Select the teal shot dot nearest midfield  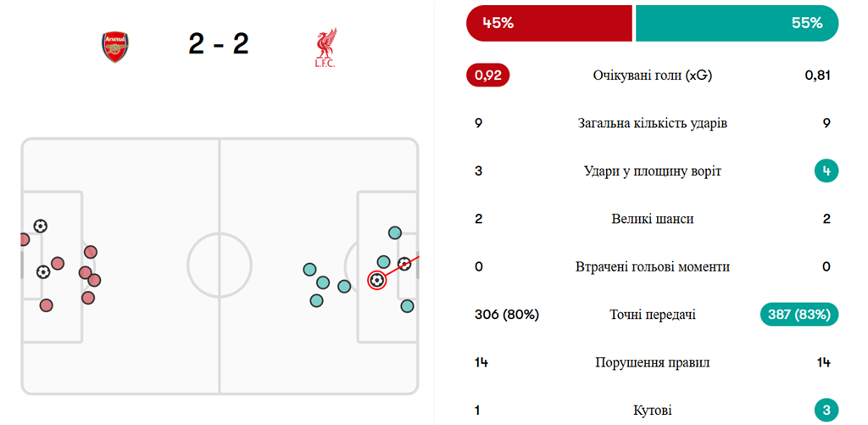[309, 270]
